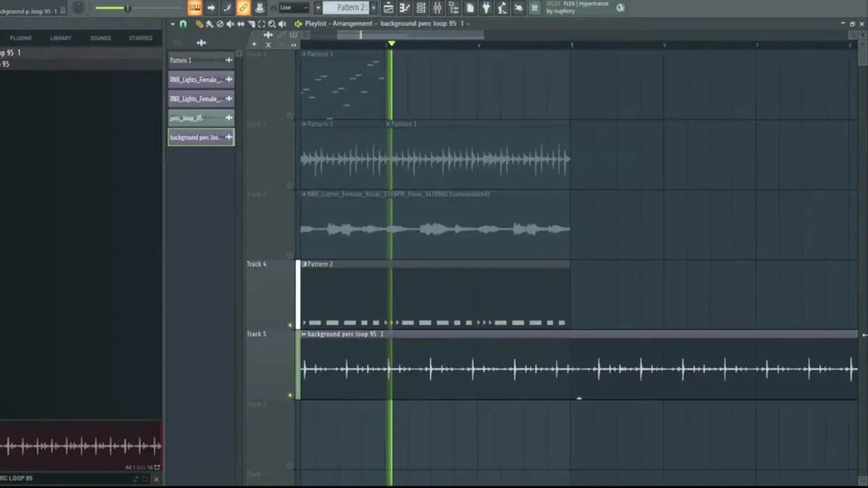The image size is (868, 488).
Task: Select Pattern 1 in the picker
Action: [201, 60]
